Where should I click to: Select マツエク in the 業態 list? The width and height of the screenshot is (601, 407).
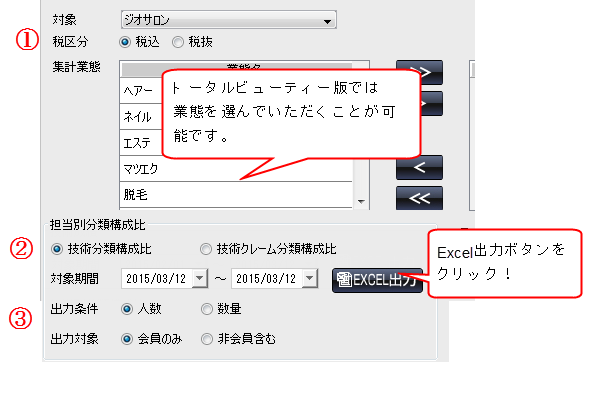[x=236, y=169]
